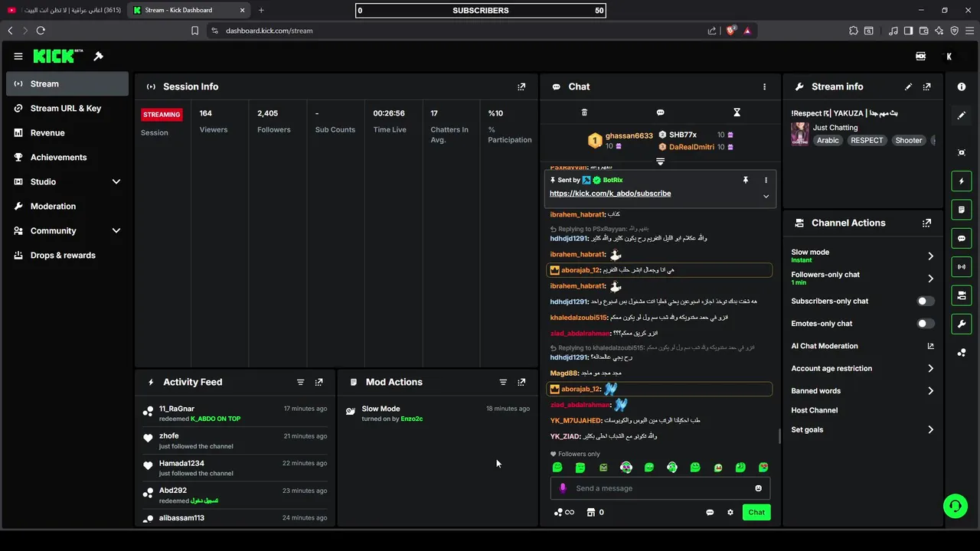Click the trash icon in Chat panel
The width and height of the screenshot is (980, 551).
point(584,112)
